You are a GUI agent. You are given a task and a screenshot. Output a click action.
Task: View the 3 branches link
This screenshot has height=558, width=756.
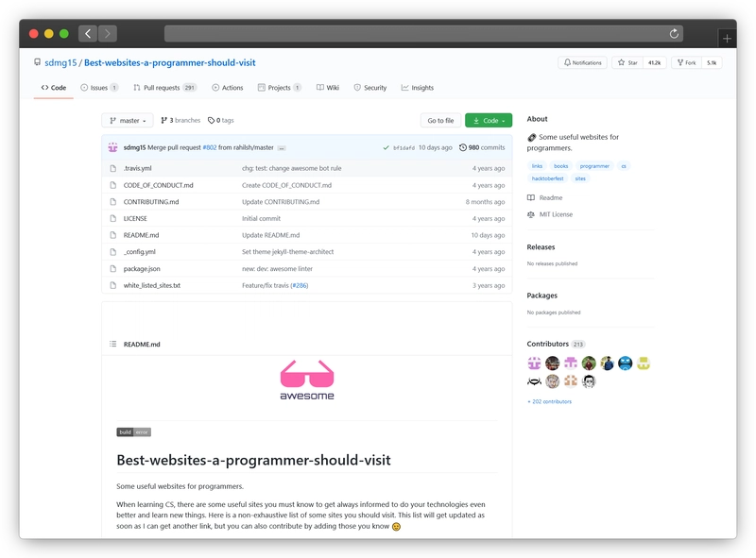pos(180,121)
